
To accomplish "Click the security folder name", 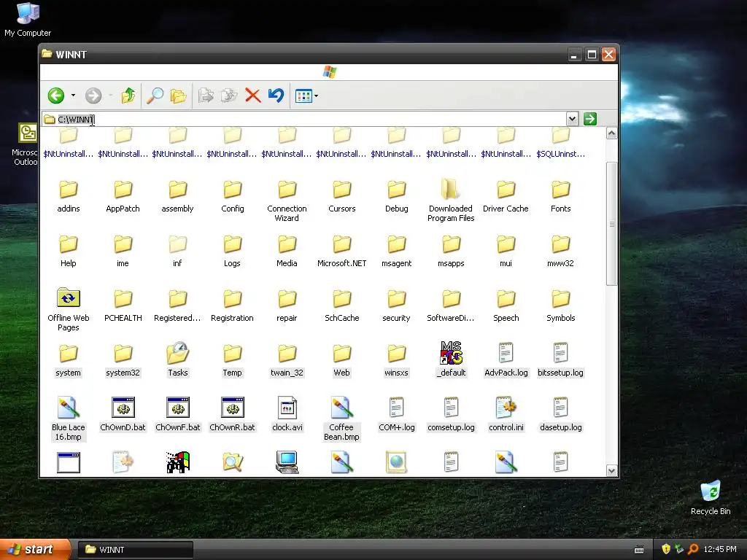I will coord(396,318).
